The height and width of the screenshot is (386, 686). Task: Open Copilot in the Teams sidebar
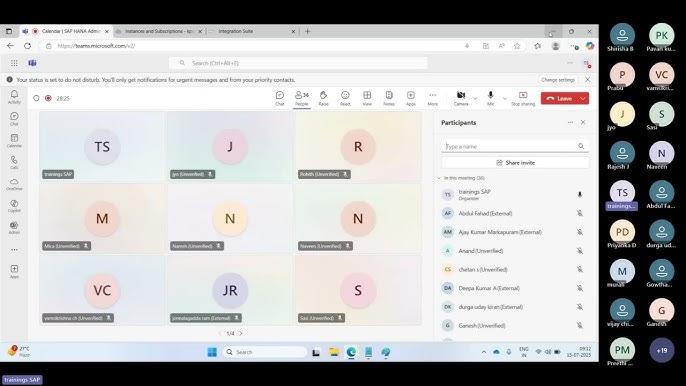coord(14,206)
